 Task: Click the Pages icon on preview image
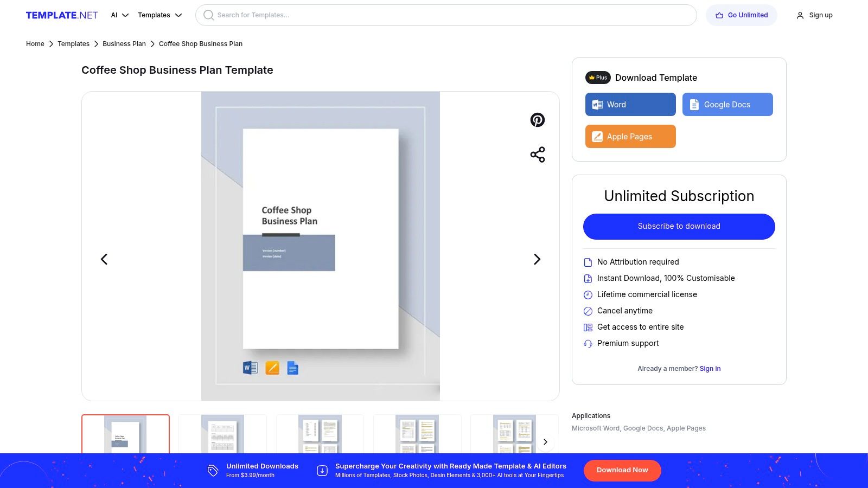[x=272, y=368]
